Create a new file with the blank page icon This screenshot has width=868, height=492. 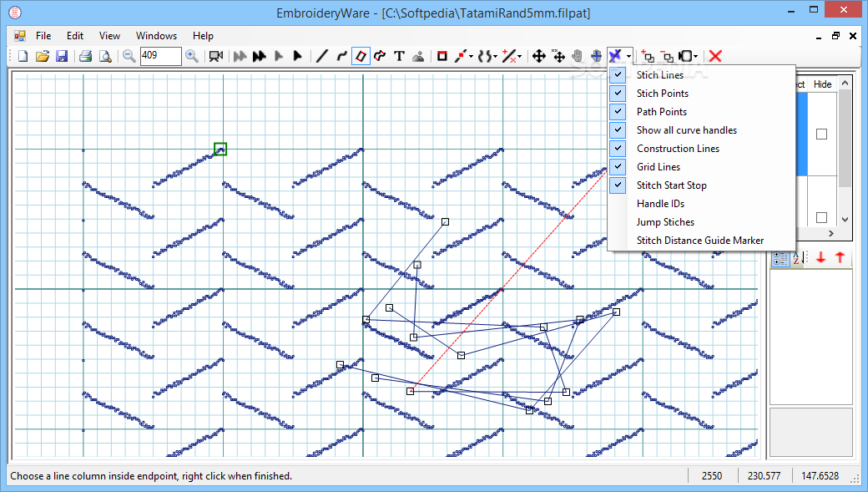pos(23,56)
